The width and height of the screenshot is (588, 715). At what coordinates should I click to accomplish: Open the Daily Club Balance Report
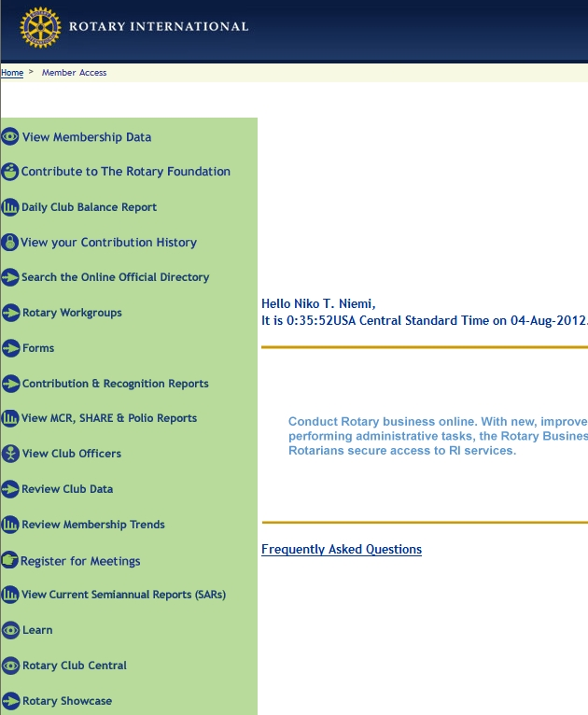[x=89, y=207]
